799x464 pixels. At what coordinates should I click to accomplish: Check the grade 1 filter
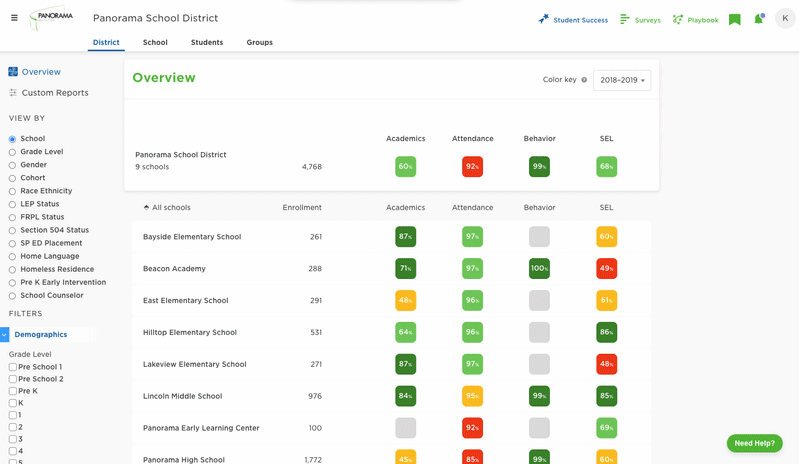pos(13,415)
